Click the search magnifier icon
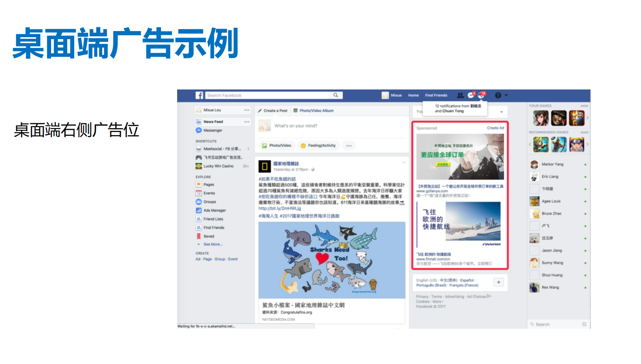The image size is (641, 364). [335, 95]
